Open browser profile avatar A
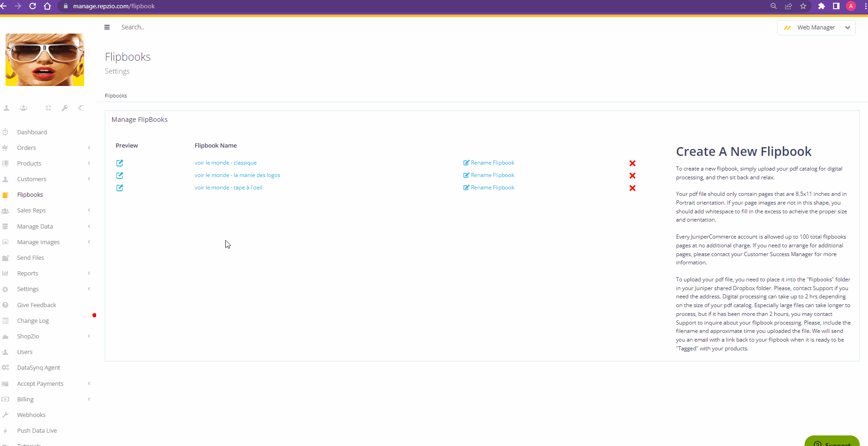This screenshot has height=446, width=868. coord(851,6)
